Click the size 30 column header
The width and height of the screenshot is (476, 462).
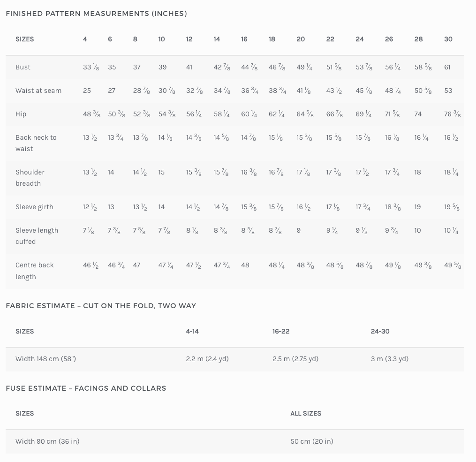coord(448,39)
